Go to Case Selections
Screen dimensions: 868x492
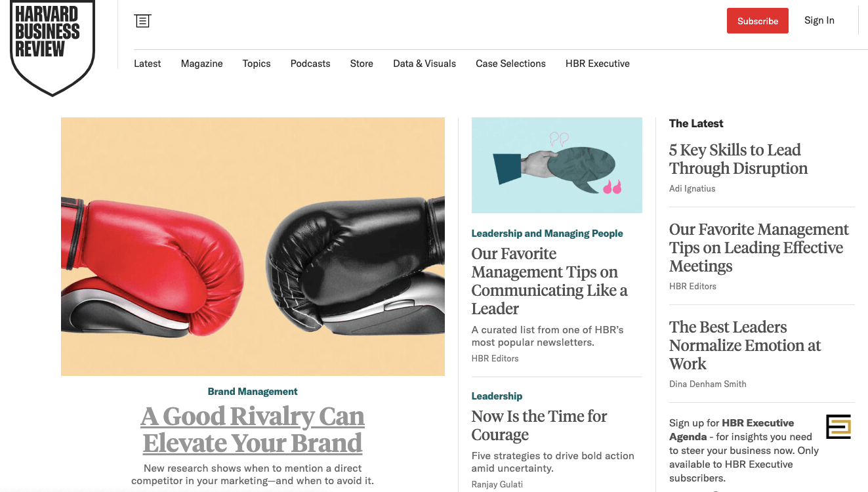coord(511,64)
